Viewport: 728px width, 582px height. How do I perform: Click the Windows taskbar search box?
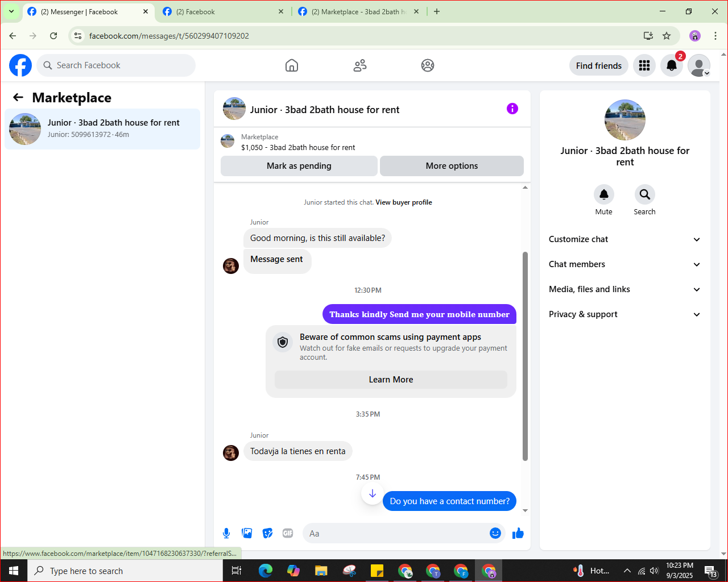click(x=125, y=571)
